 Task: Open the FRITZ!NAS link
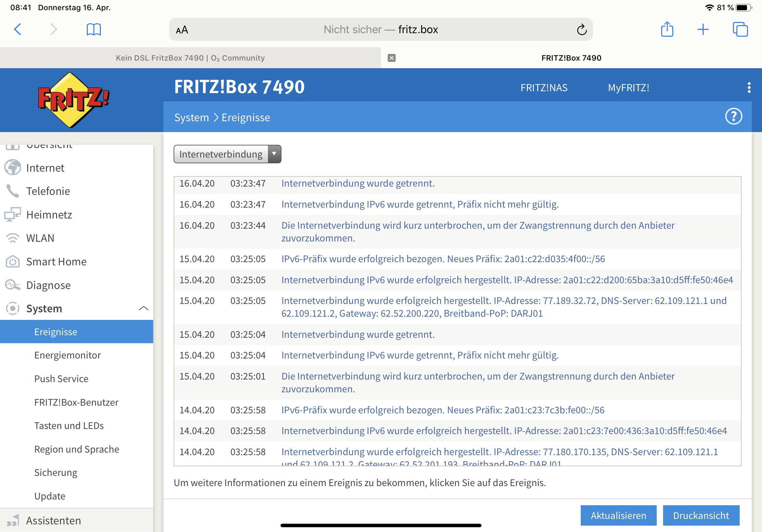[544, 88]
